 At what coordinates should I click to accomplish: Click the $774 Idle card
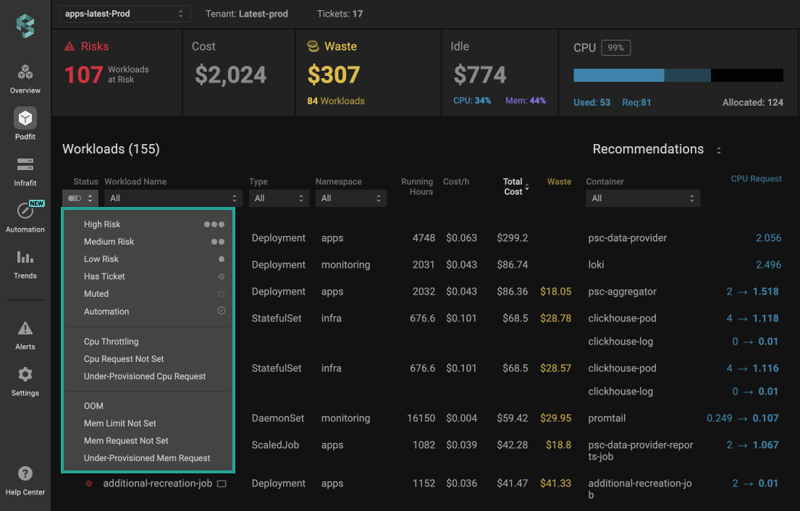499,73
